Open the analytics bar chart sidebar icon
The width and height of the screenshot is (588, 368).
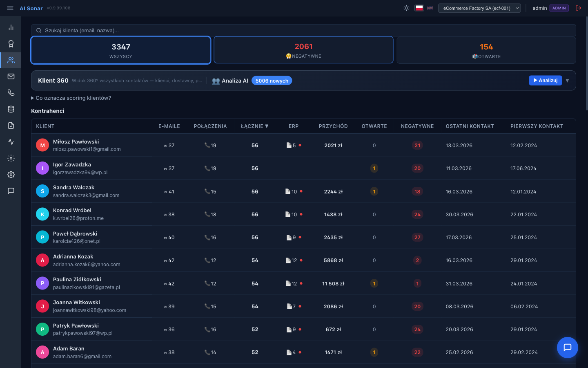11,27
